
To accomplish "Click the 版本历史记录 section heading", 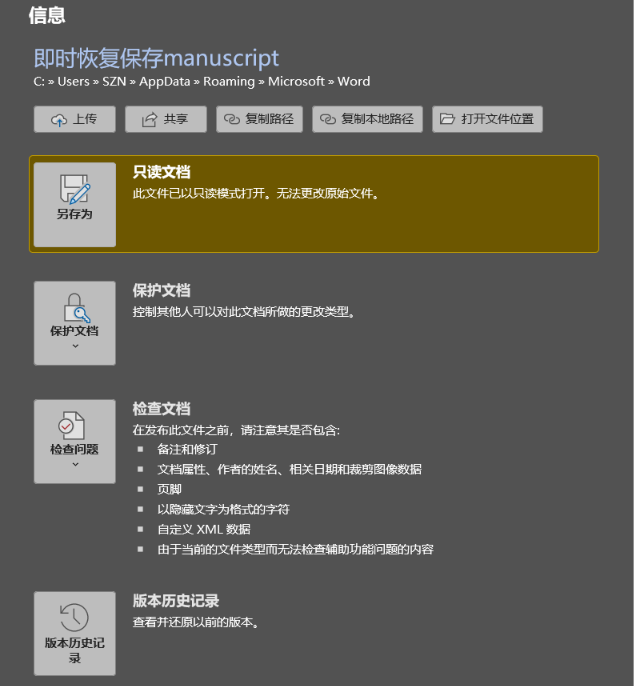I will 176,601.
